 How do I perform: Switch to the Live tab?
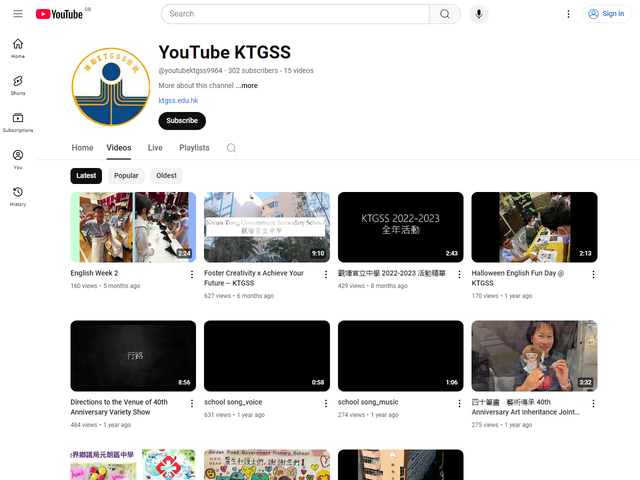point(155,148)
